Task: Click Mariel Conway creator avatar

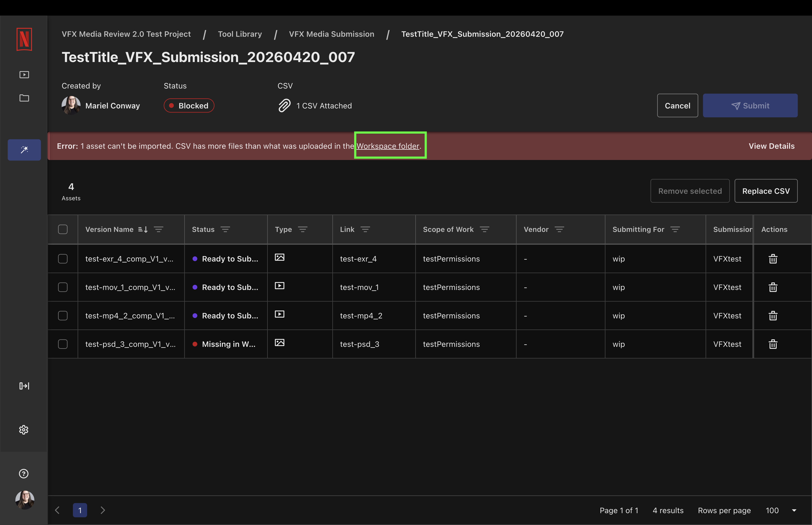Action: click(71, 105)
